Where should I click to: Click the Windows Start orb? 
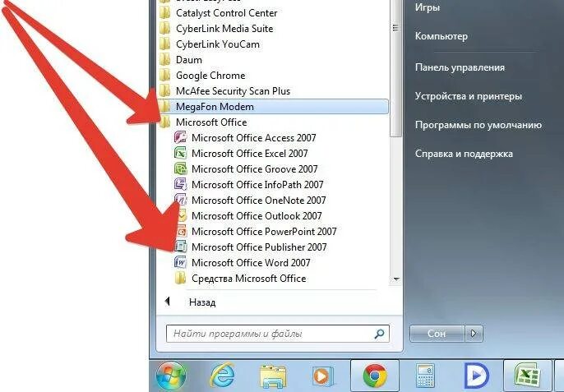pos(172,376)
